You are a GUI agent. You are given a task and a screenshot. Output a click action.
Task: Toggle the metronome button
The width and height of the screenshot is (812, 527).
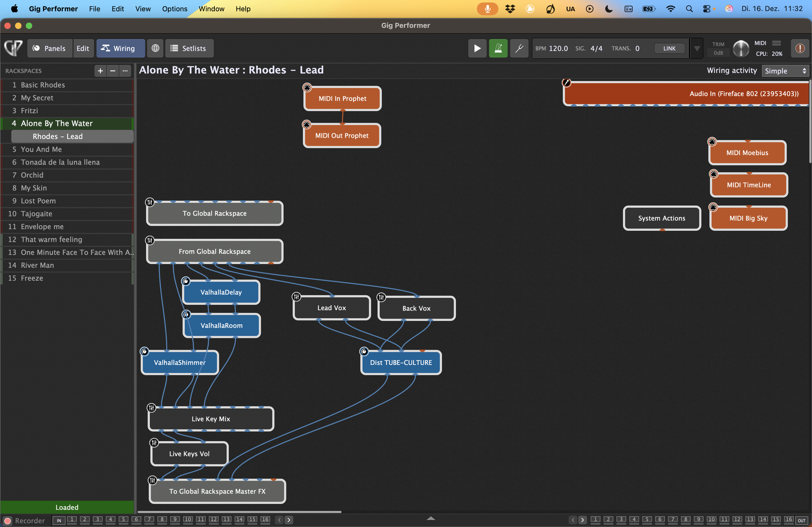point(498,48)
